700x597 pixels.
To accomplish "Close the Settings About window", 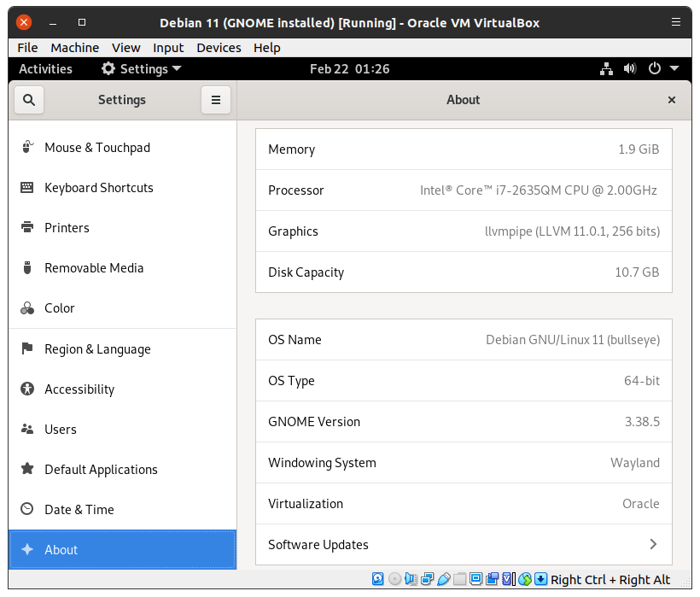I will 672,100.
